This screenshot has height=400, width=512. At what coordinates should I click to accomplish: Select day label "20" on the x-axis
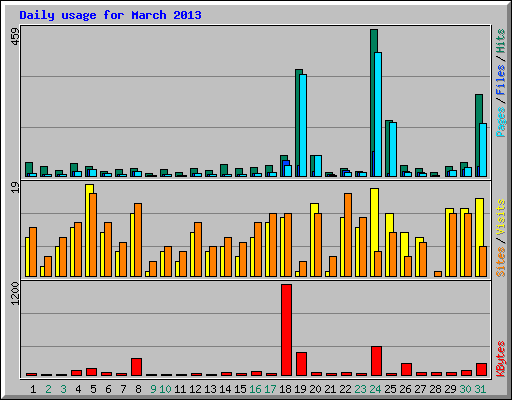click(315, 389)
